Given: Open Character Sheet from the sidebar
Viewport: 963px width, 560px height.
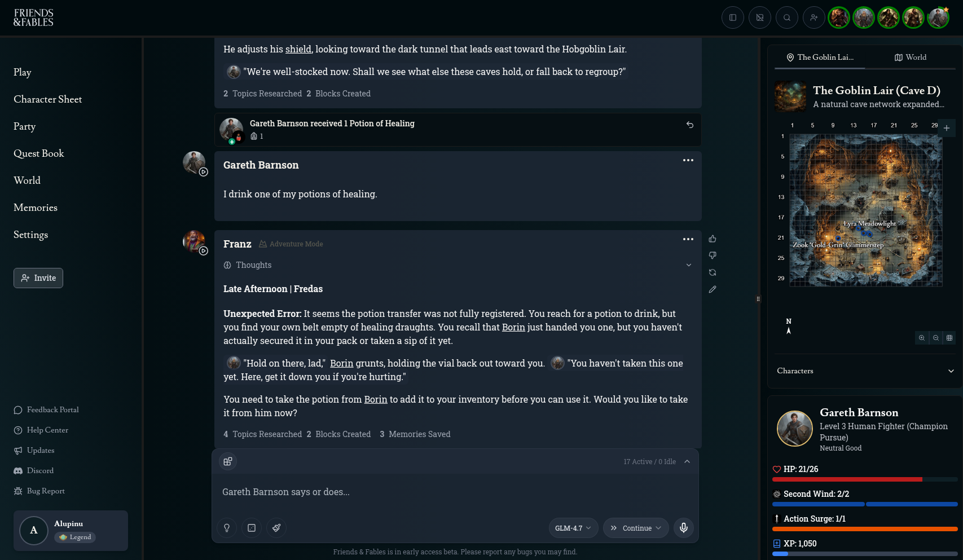Looking at the screenshot, I should [x=48, y=99].
